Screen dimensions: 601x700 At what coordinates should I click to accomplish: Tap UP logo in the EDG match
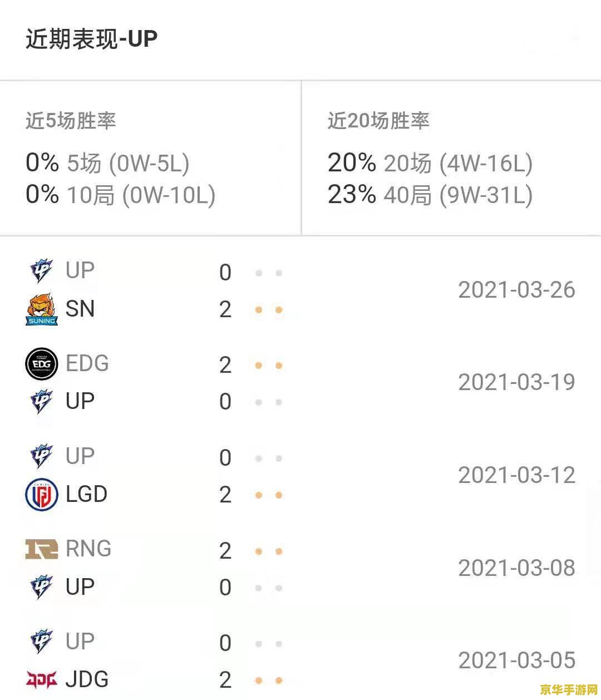pyautogui.click(x=42, y=401)
